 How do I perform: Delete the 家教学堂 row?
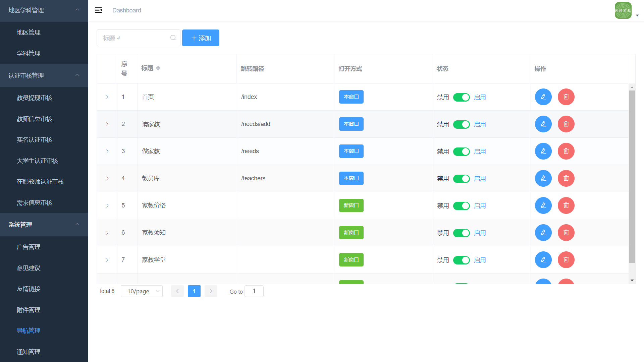pyautogui.click(x=566, y=260)
